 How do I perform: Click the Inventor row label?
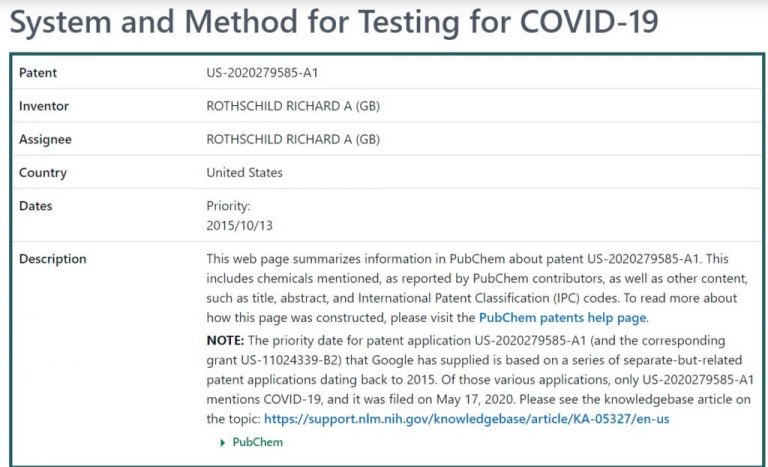click(x=44, y=106)
